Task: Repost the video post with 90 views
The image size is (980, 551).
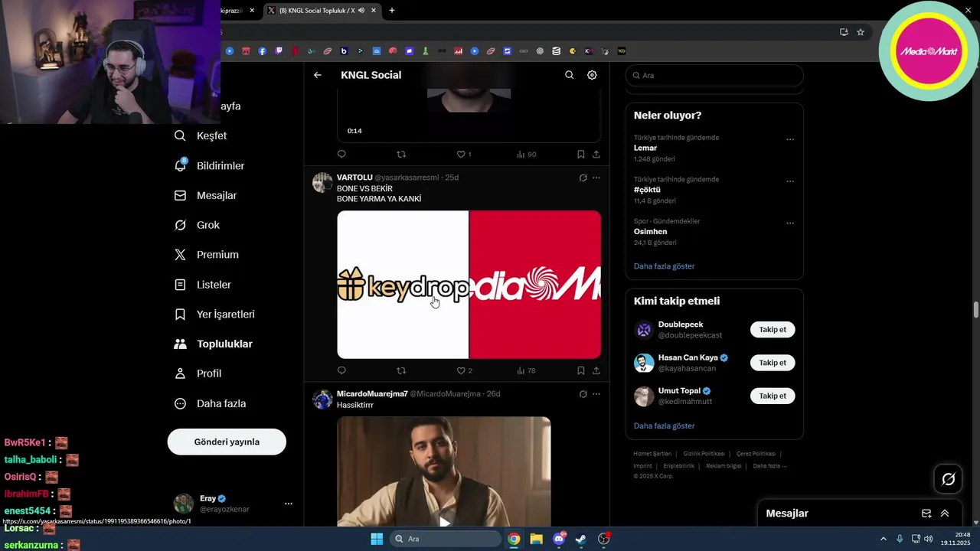Action: [x=401, y=154]
